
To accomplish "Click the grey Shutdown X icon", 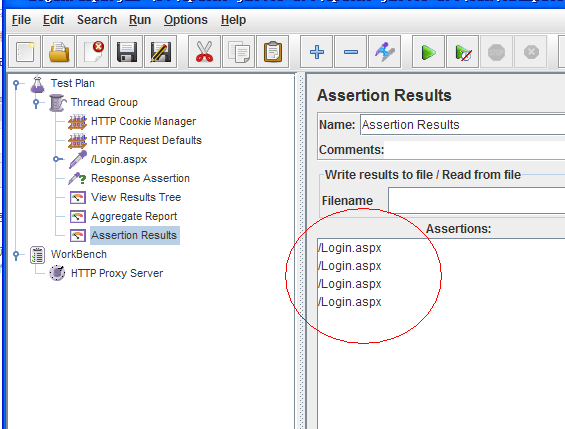I will coord(531,52).
